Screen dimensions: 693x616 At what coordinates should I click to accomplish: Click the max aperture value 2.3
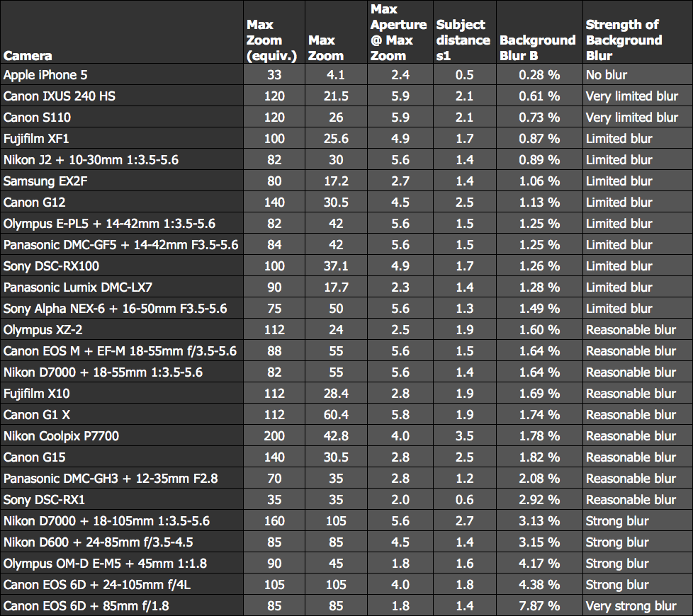pyautogui.click(x=400, y=287)
